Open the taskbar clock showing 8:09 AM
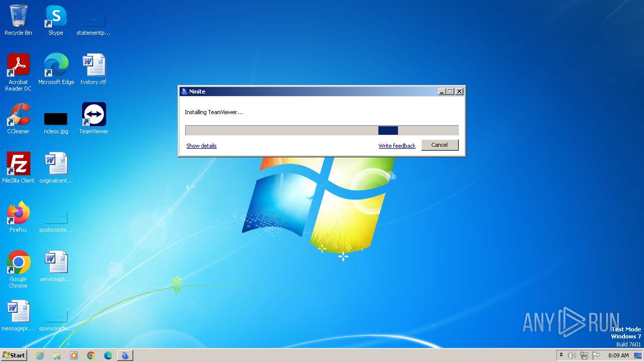 coord(618,355)
